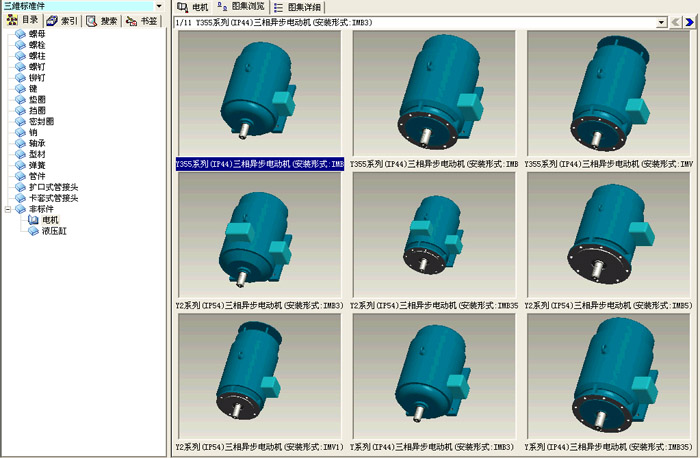Click the 液压缸 book icon

point(32,231)
